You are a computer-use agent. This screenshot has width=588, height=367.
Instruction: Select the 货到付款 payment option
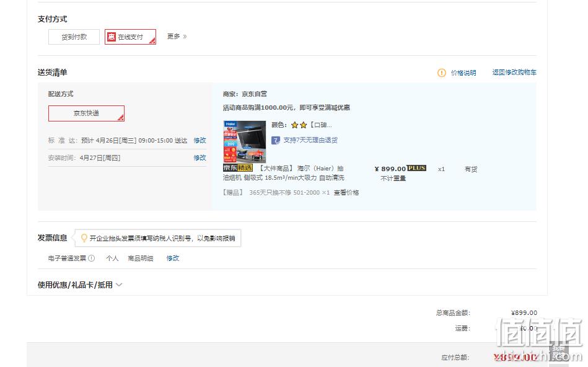(74, 37)
